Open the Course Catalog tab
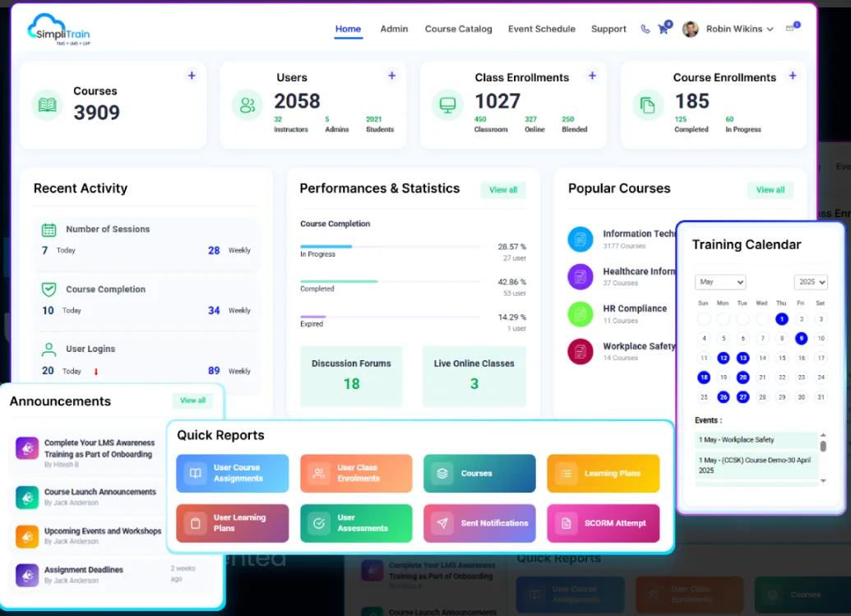 point(458,28)
